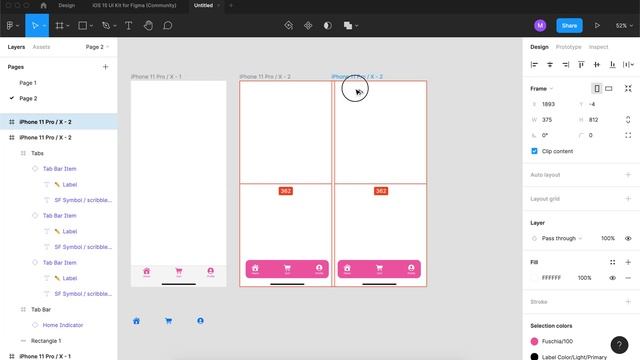The image size is (640, 360).
Task: Open the Pen tool dropdown arrow
Action: coord(115,26)
